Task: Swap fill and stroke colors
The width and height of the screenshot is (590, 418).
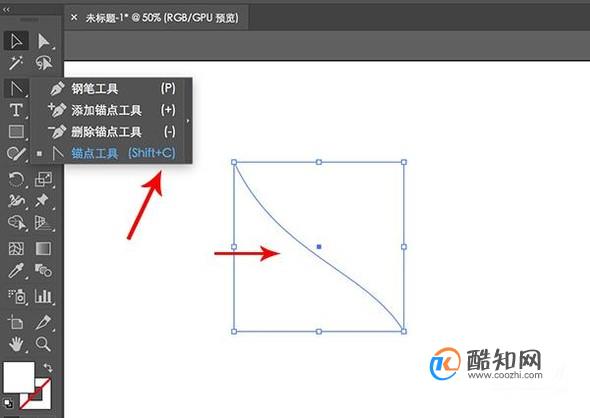Action: click(48, 367)
